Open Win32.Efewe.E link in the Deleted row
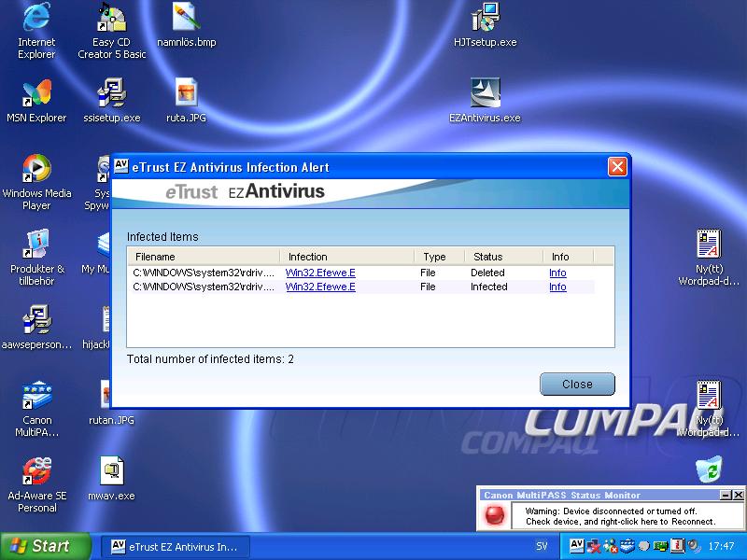Image resolution: width=747 pixels, height=560 pixels. point(320,273)
